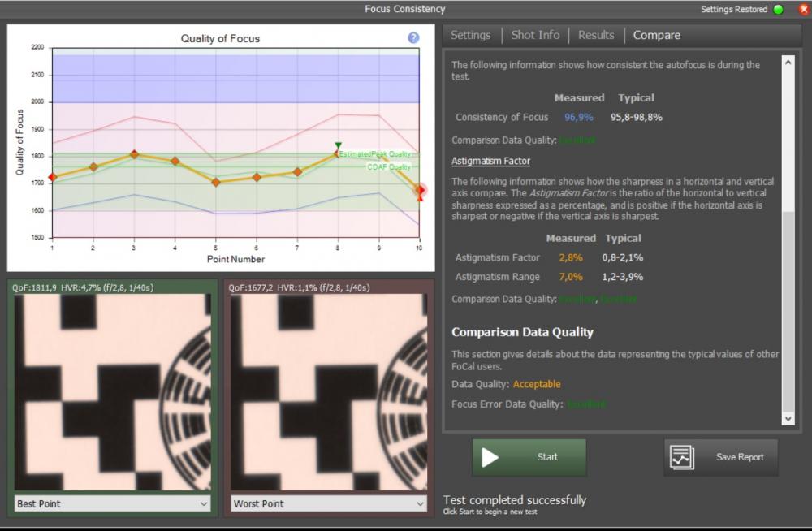
Task: Select data point 5 on the chart
Action: coord(216,182)
